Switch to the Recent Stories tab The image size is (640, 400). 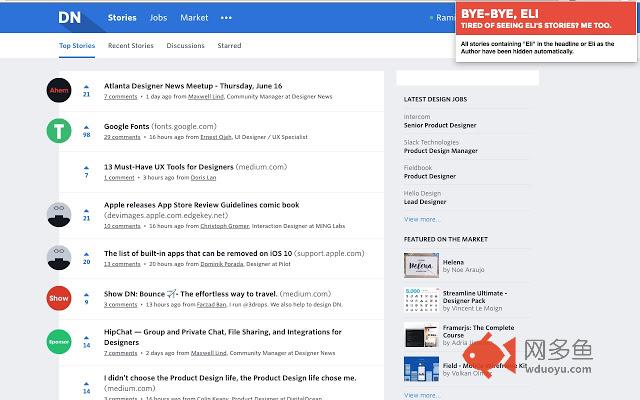(x=131, y=45)
